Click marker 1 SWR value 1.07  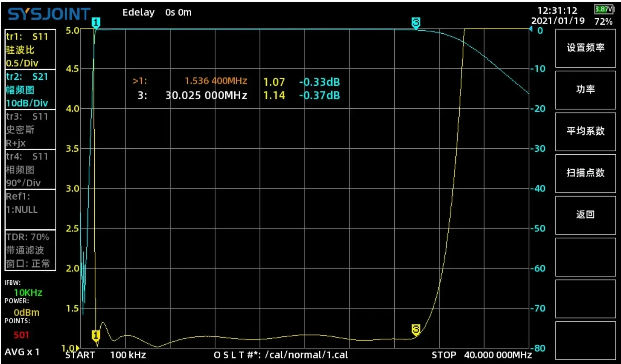pos(274,82)
